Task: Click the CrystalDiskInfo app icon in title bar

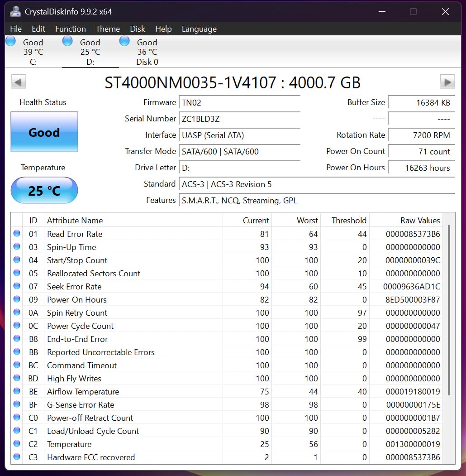Action: tap(15, 11)
